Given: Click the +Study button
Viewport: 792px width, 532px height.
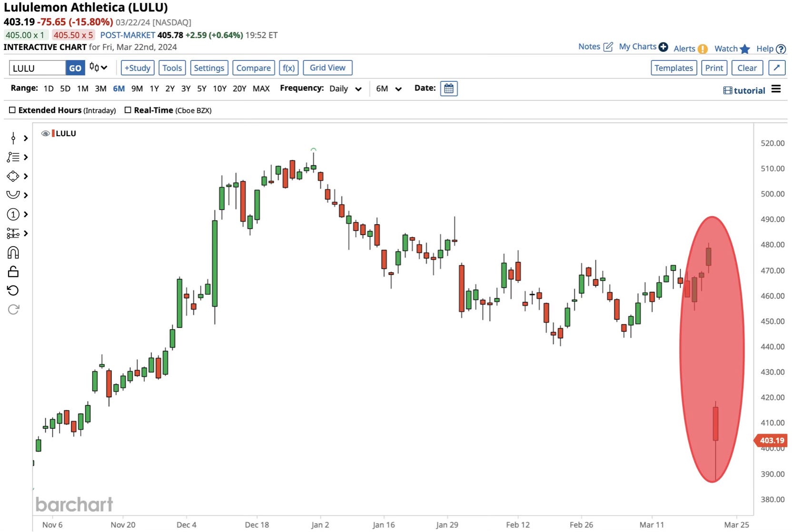Looking at the screenshot, I should [x=138, y=68].
